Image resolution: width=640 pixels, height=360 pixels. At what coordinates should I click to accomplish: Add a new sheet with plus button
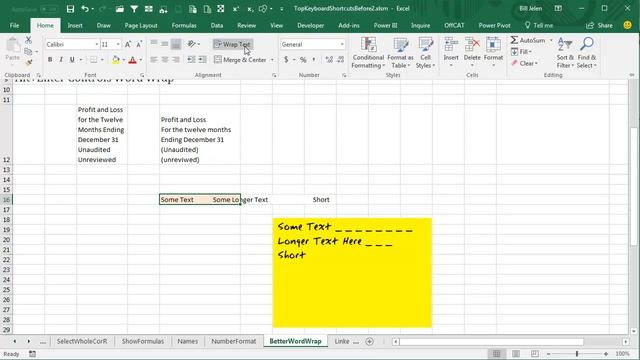click(369, 341)
